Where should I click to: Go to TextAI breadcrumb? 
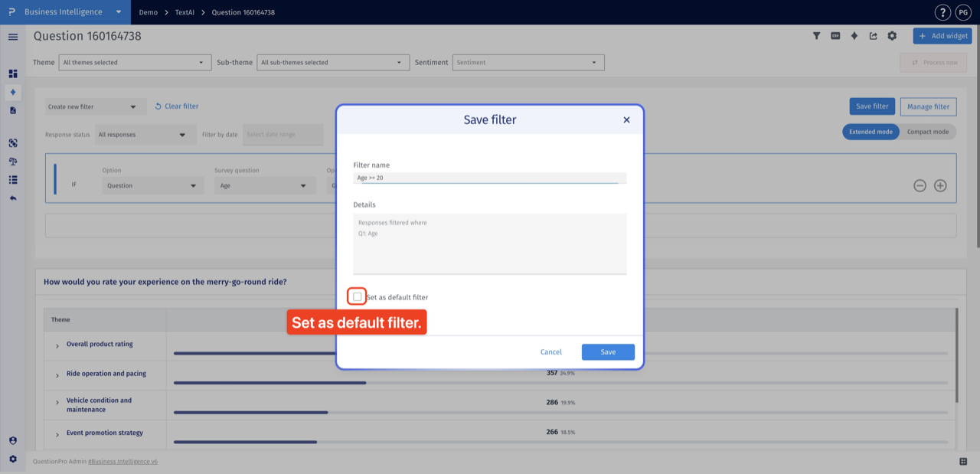click(x=185, y=12)
